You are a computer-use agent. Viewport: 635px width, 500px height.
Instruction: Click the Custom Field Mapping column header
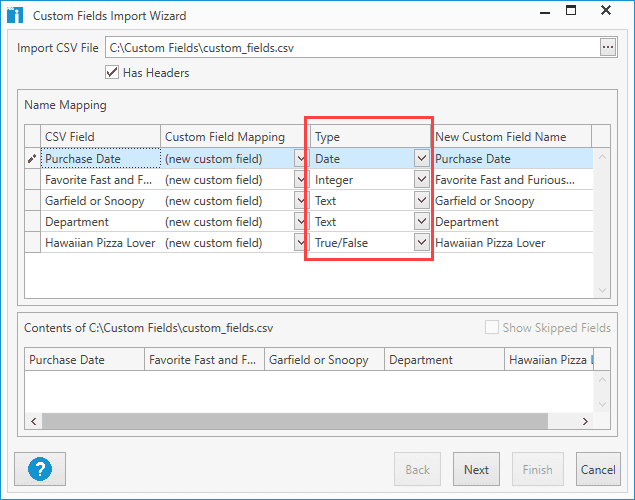(235, 136)
